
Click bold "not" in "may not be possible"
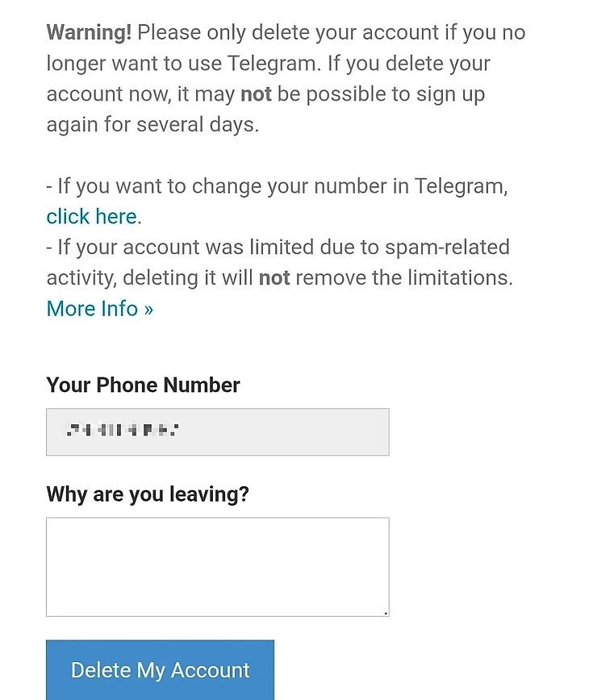click(256, 94)
